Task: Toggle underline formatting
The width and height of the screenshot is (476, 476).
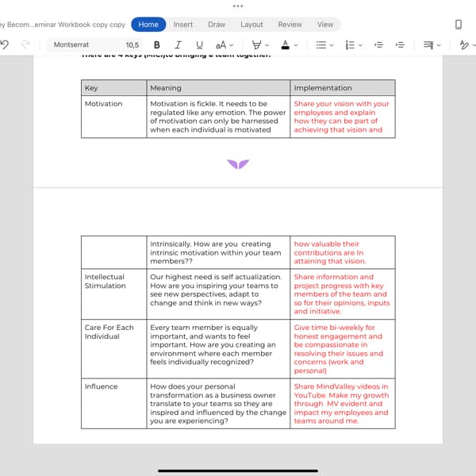Action: pos(199,45)
